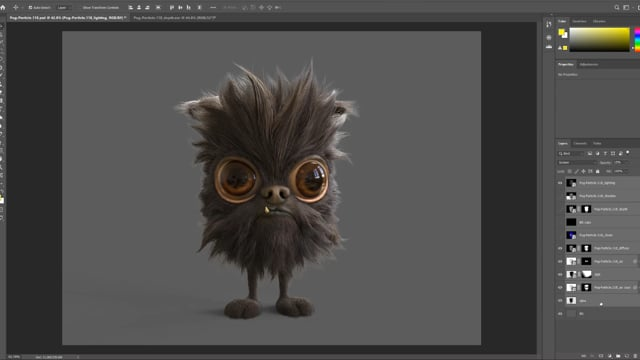Lock all with the padlock icon
Image resolution: width=640 pixels, height=360 pixels.
(598, 171)
